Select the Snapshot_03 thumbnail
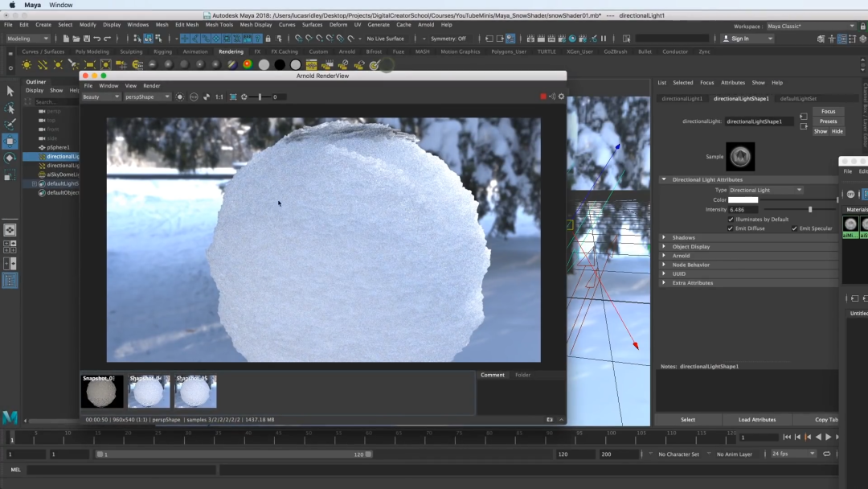This screenshot has width=868, height=489. pyautogui.click(x=102, y=391)
